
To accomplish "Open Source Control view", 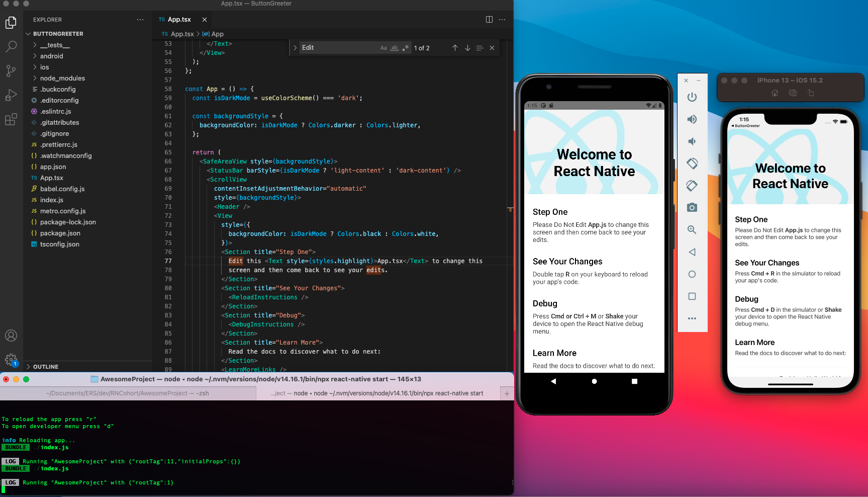I will [11, 71].
